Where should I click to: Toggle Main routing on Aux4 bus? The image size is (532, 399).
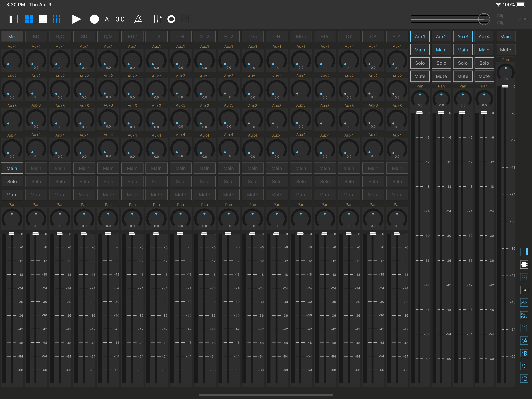tap(484, 50)
